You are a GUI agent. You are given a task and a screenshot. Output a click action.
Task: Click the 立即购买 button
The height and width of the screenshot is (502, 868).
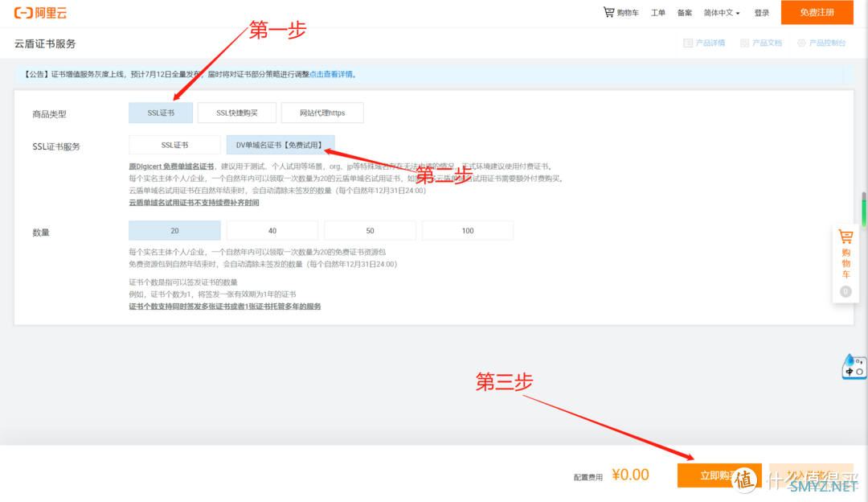tap(719, 475)
